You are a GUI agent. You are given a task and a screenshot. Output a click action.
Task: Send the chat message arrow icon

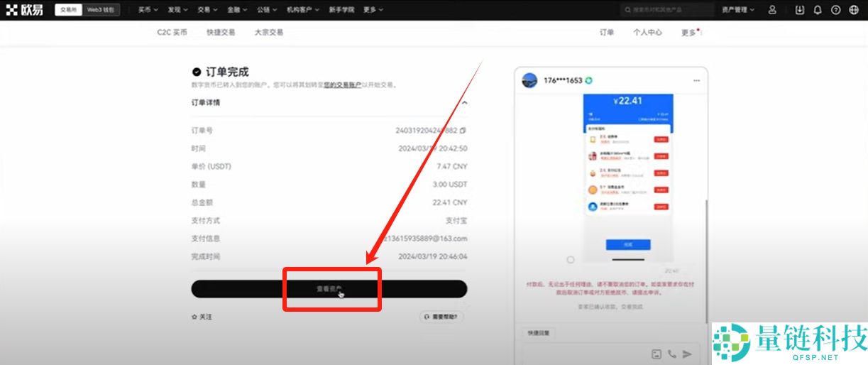click(687, 354)
